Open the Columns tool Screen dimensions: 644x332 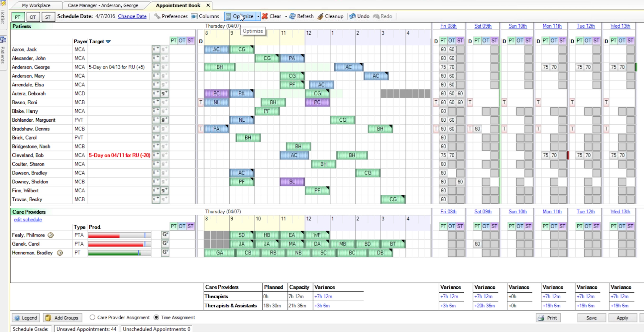(x=205, y=16)
